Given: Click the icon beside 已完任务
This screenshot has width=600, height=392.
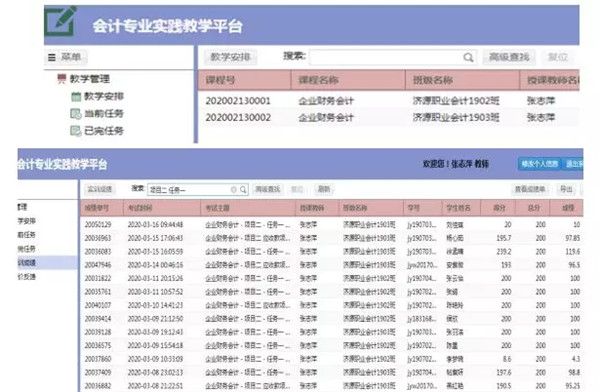Looking at the screenshot, I should point(76,131).
